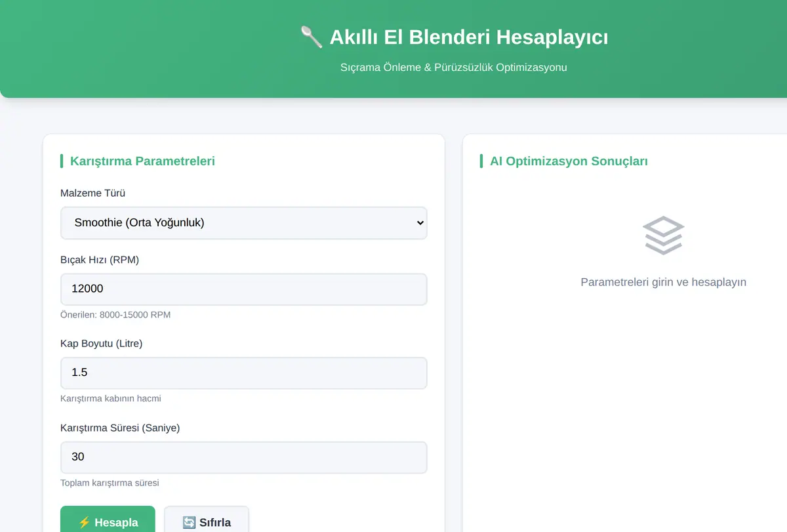
Task: Click the 'Karıştırma Süresi (Saniye)' label
Action: pos(120,428)
